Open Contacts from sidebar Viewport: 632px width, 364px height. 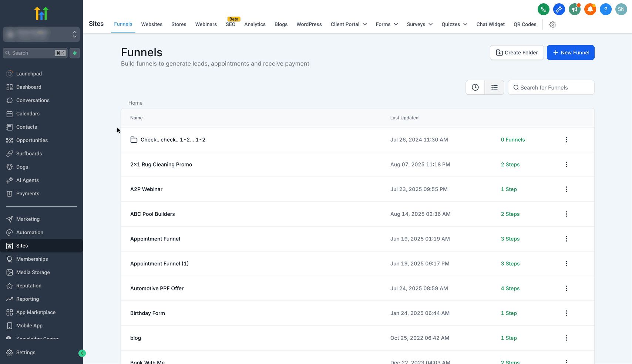click(41, 127)
